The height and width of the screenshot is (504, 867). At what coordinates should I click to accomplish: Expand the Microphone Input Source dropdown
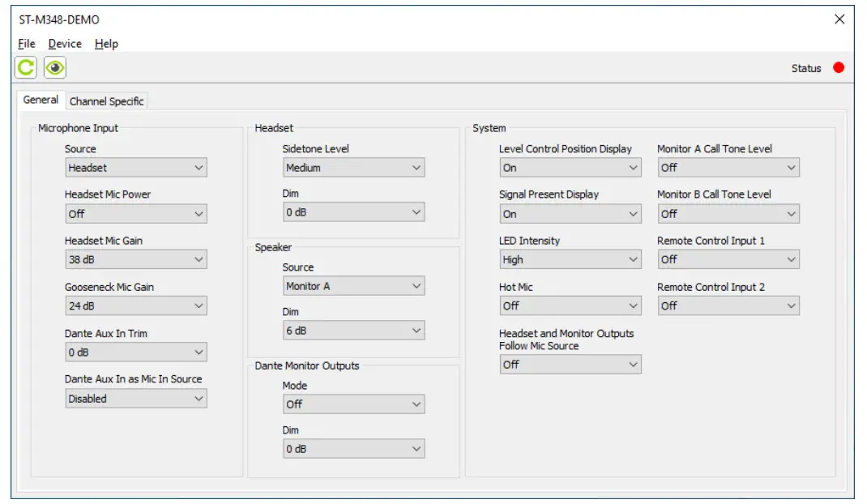[x=135, y=168]
